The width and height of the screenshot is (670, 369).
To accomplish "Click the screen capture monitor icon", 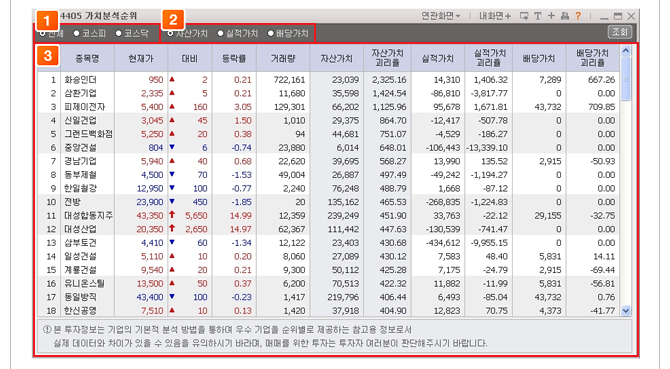I will click(524, 16).
